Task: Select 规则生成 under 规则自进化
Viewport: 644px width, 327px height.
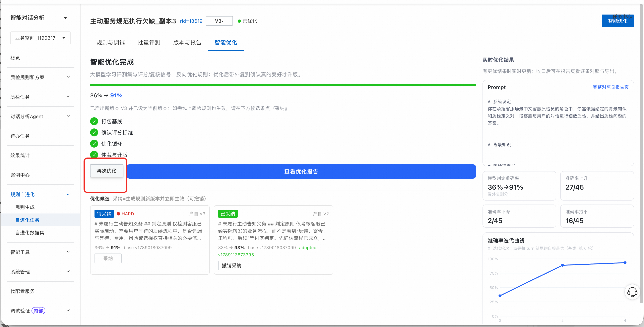Action: tap(25, 207)
